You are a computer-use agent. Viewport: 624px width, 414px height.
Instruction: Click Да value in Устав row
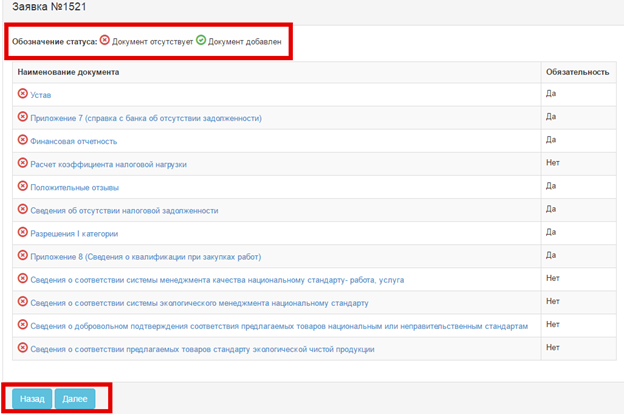pos(551,94)
